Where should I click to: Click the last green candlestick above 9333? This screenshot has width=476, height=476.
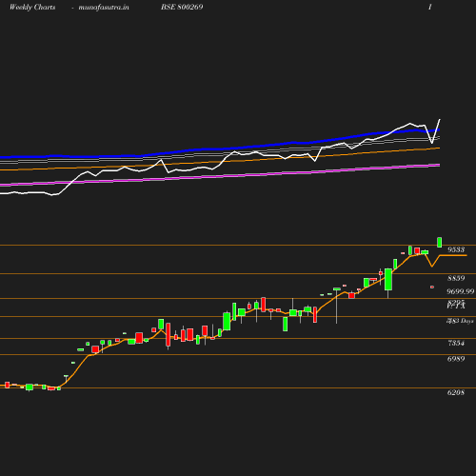(x=440, y=242)
